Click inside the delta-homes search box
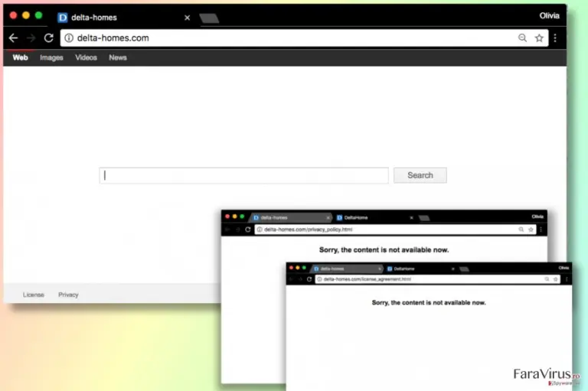The image size is (588, 391). coord(243,175)
